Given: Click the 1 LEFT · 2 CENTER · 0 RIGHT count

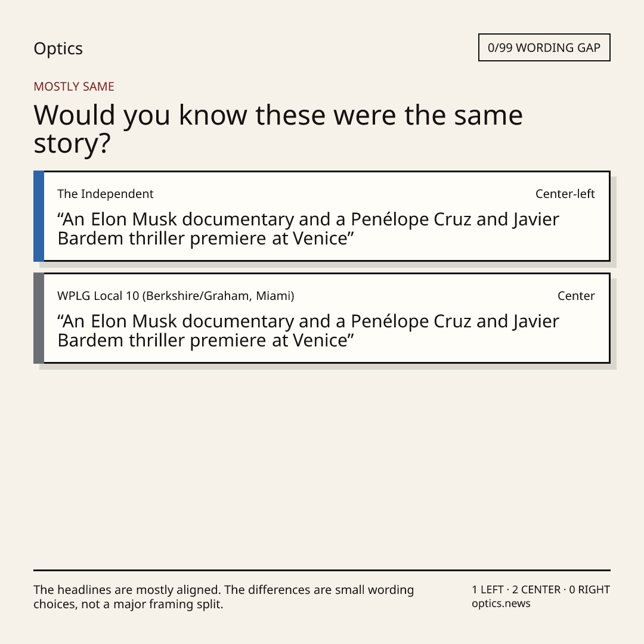Looking at the screenshot, I should click(541, 590).
